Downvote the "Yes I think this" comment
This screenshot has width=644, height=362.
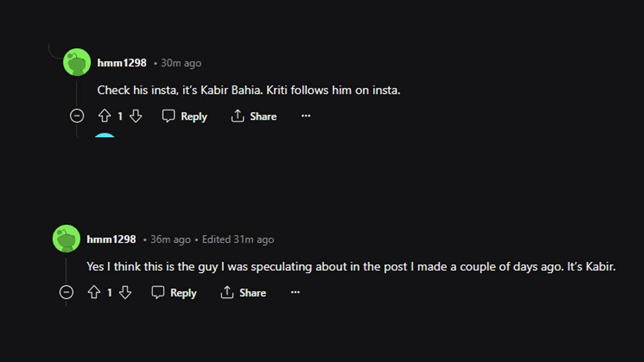click(125, 293)
